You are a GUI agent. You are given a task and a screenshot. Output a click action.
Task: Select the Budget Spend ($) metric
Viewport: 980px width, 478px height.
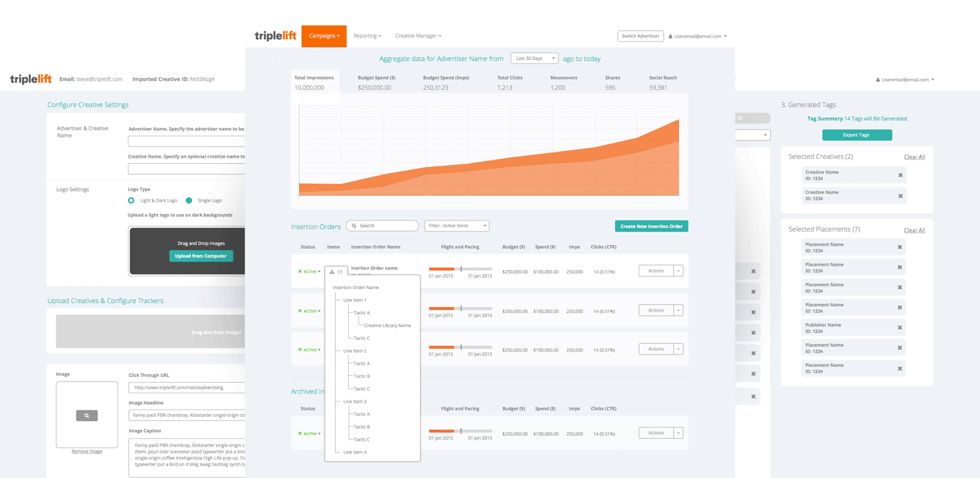[376, 83]
